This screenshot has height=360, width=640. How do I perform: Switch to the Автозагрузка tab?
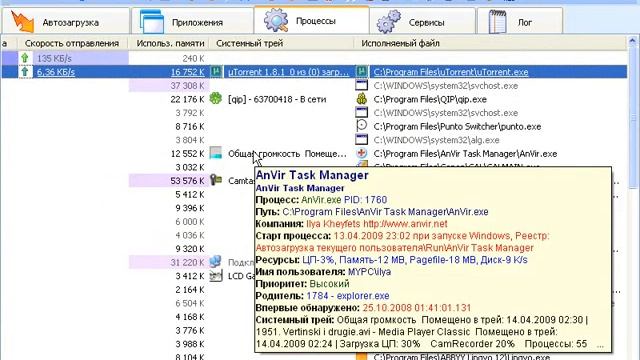66,21
